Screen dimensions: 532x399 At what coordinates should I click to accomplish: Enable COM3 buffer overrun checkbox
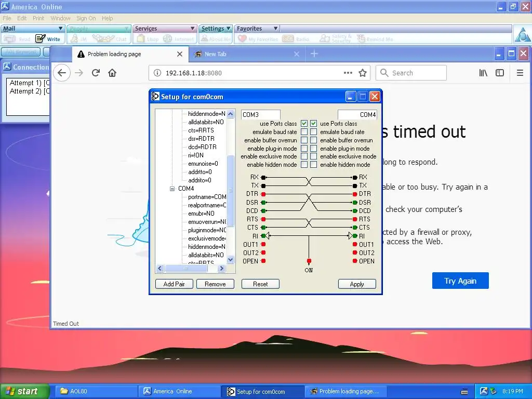[304, 140]
